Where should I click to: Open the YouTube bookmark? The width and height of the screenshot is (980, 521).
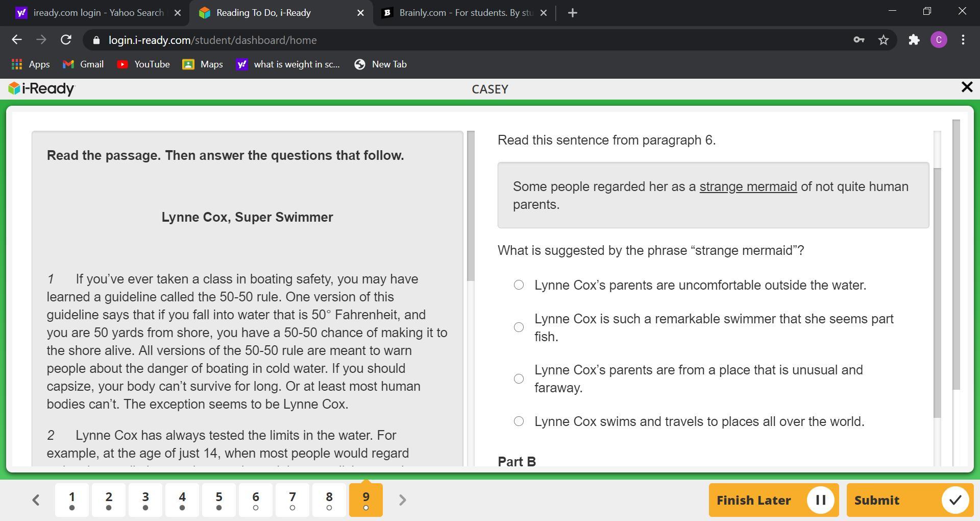[143, 64]
